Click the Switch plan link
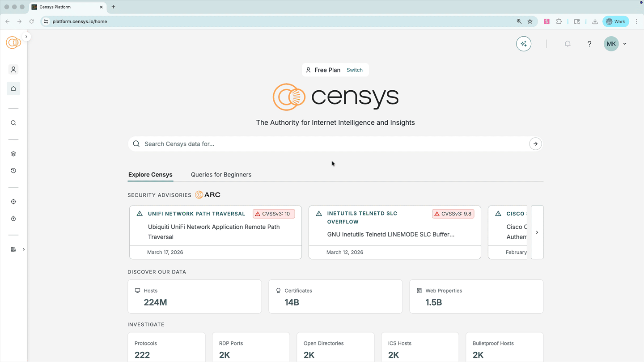644x362 pixels. (355, 70)
